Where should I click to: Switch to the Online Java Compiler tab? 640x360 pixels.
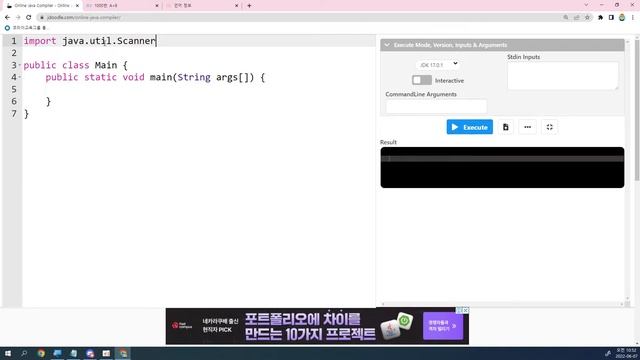click(41, 6)
